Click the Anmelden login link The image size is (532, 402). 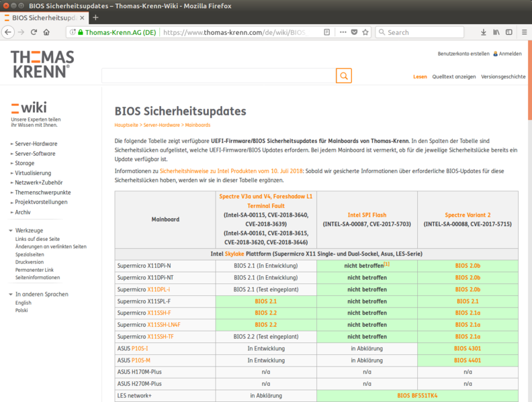(510, 54)
